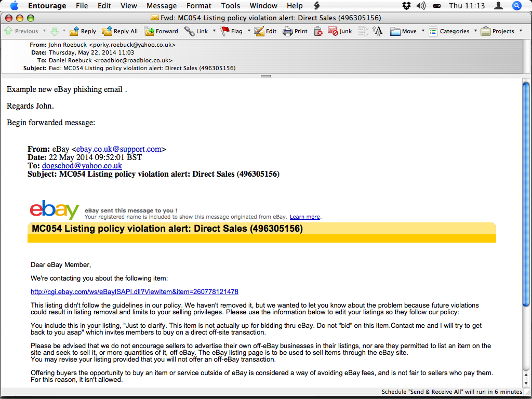Click the Projects briefcase icon
This screenshot has height=399, width=532.
pos(486,32)
